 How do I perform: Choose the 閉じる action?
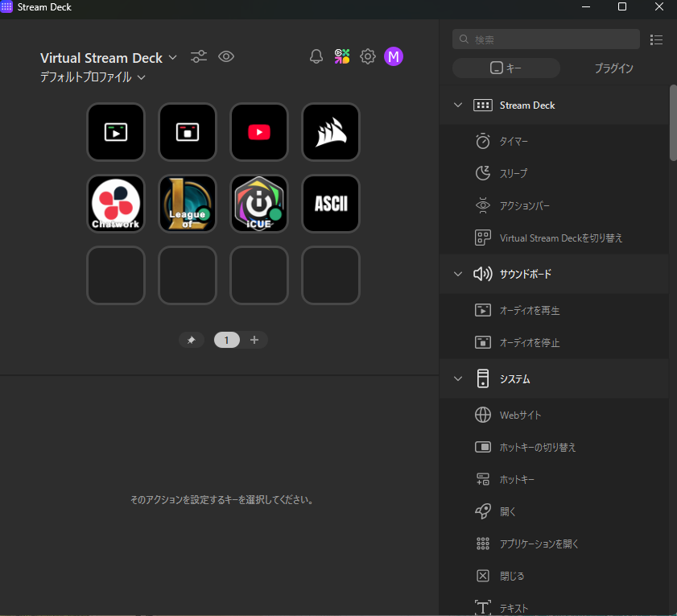554,576
